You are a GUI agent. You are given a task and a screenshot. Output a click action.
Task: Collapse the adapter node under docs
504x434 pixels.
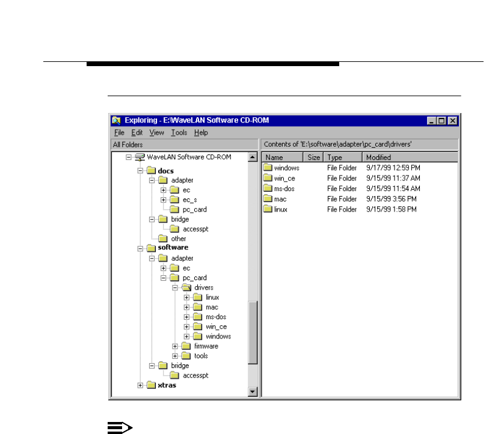tap(152, 180)
